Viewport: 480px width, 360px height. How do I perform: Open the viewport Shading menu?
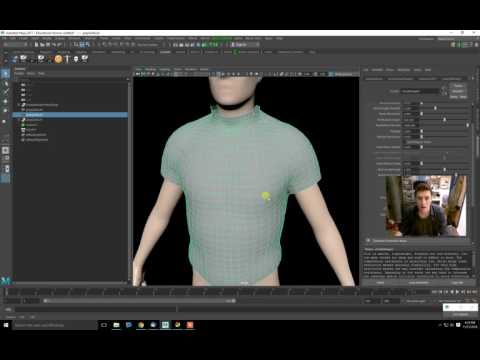click(x=151, y=69)
